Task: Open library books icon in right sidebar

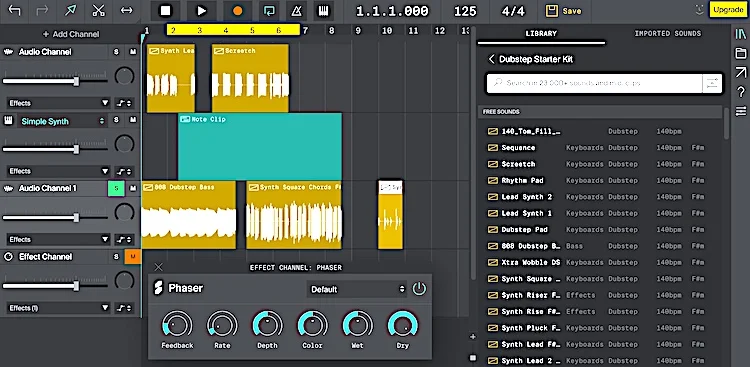Action: click(x=740, y=34)
